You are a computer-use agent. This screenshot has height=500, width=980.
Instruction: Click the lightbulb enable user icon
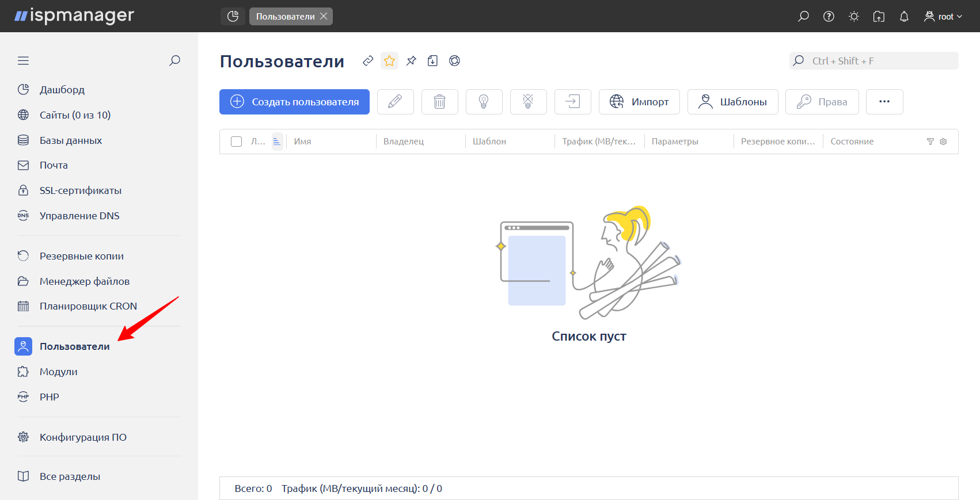(484, 102)
